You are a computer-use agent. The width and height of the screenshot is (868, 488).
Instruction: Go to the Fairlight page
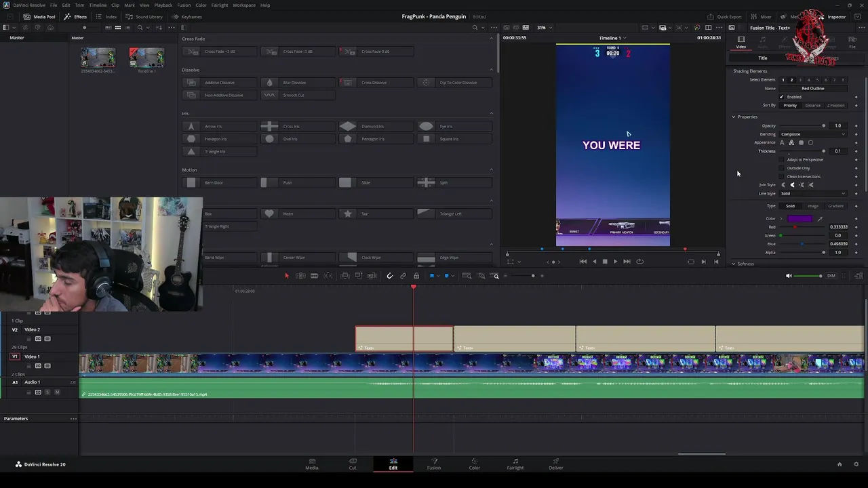click(x=515, y=464)
